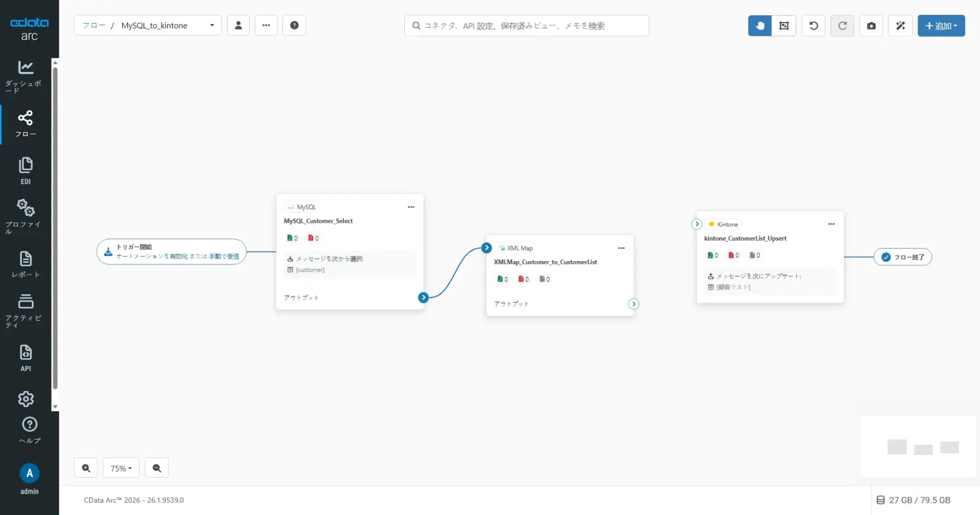This screenshot has width=980, height=515.
Task: Click the フロー breadcrumb link
Action: pyautogui.click(x=94, y=25)
